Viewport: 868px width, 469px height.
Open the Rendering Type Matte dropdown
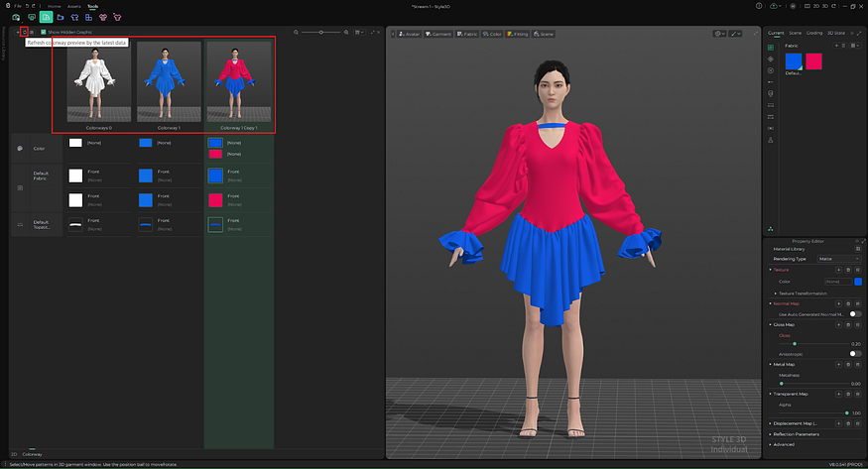(x=838, y=259)
